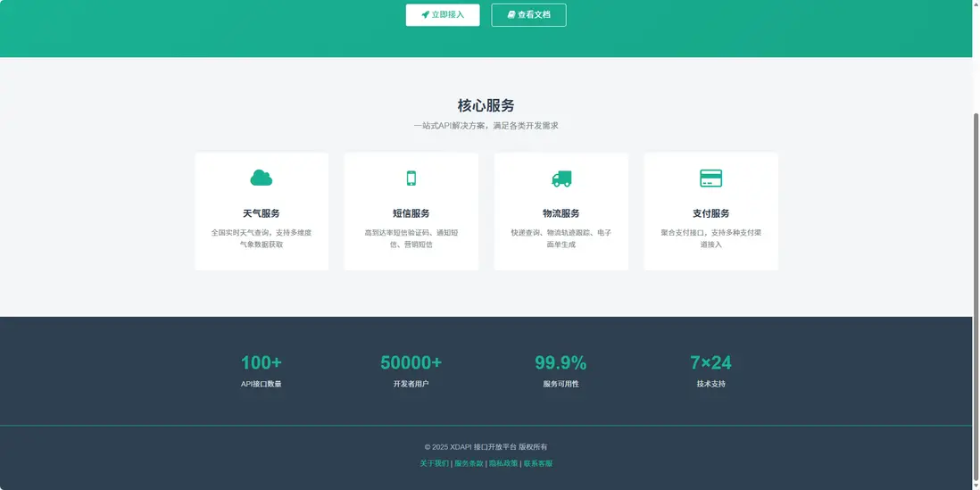The width and height of the screenshot is (980, 490).
Task: Click the 核心服务 section heading
Action: coord(486,105)
